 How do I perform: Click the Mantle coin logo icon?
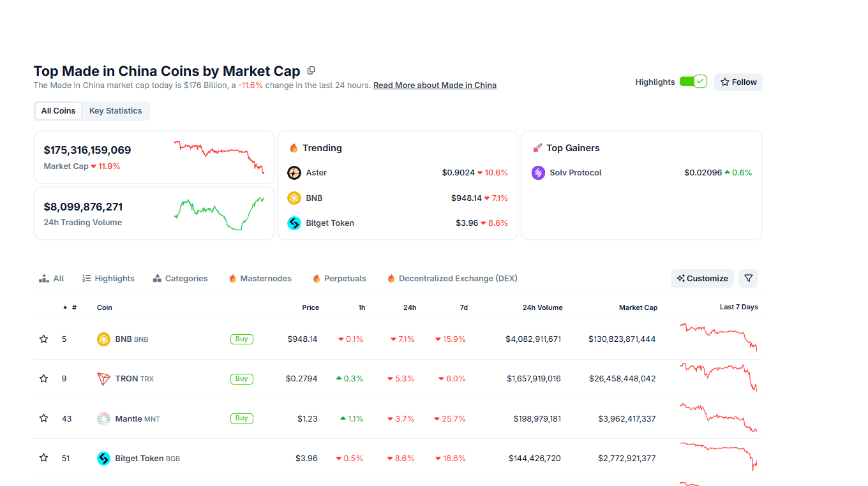[x=103, y=419]
